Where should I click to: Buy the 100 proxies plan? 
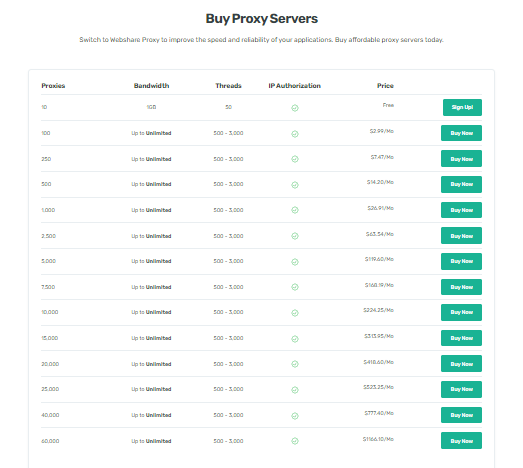[461, 133]
